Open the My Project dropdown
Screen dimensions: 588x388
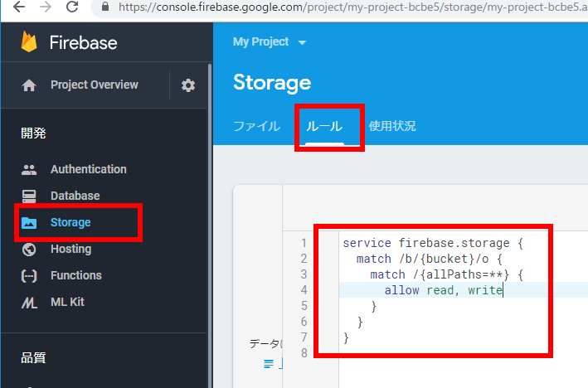point(270,41)
